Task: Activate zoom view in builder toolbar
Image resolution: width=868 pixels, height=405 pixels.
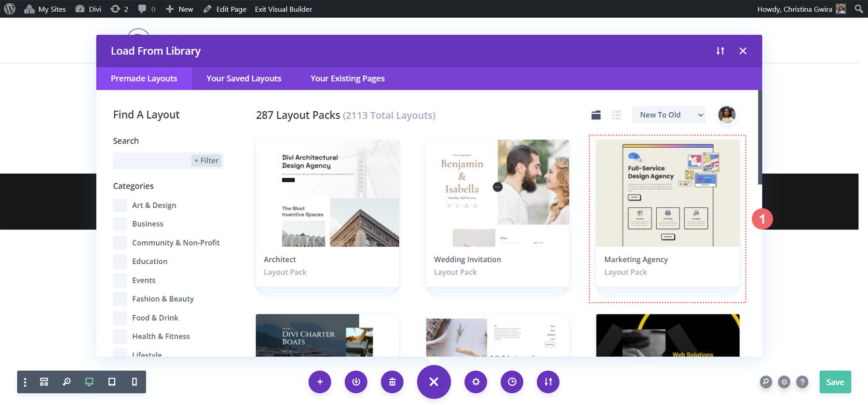Action: 67,382
